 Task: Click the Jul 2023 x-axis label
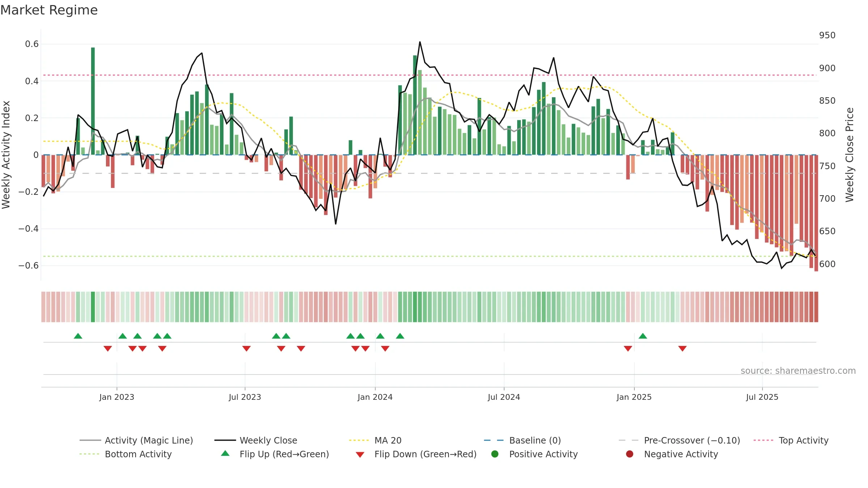245,397
